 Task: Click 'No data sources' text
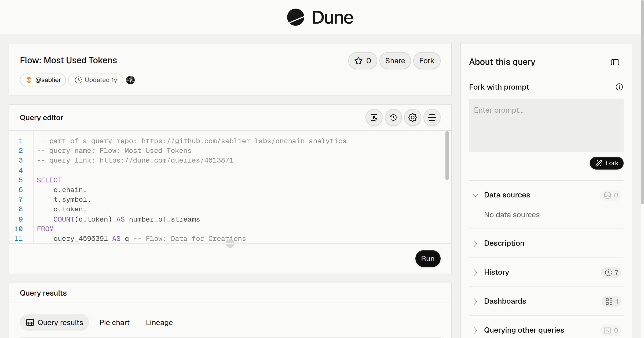click(x=512, y=215)
